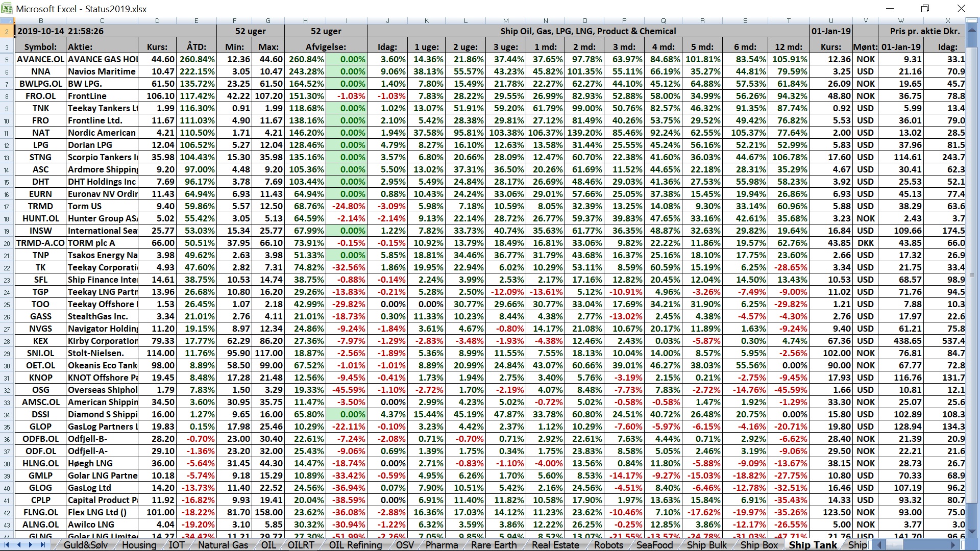Click the 'Ship Oil, Gas, LPG, LNG' title cell
The image size is (980, 551).
click(x=588, y=31)
